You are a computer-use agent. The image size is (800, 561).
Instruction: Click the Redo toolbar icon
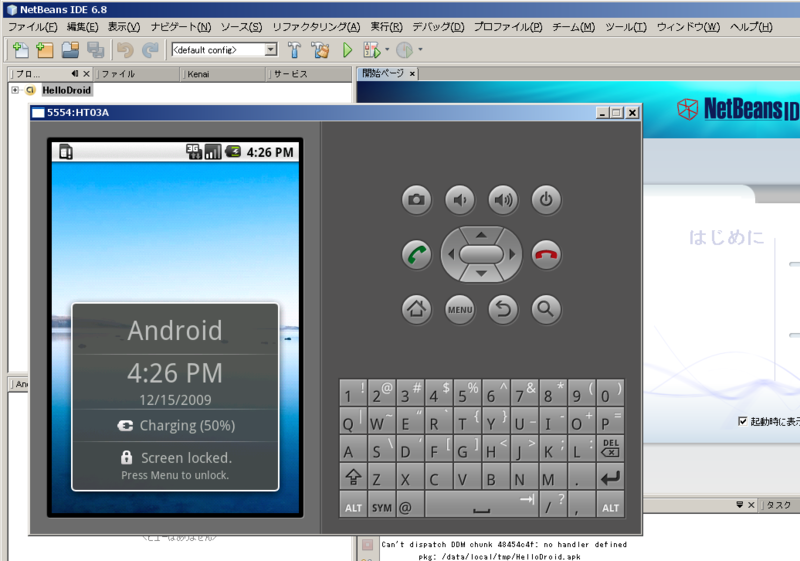(150, 49)
